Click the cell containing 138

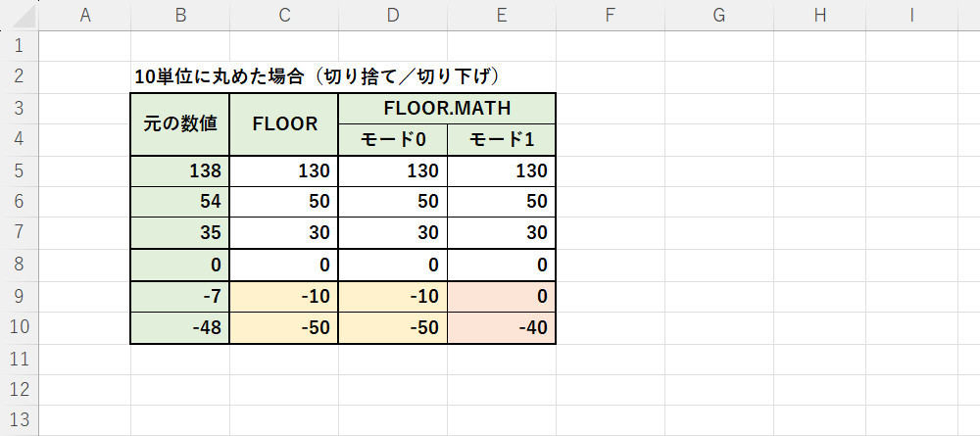180,171
